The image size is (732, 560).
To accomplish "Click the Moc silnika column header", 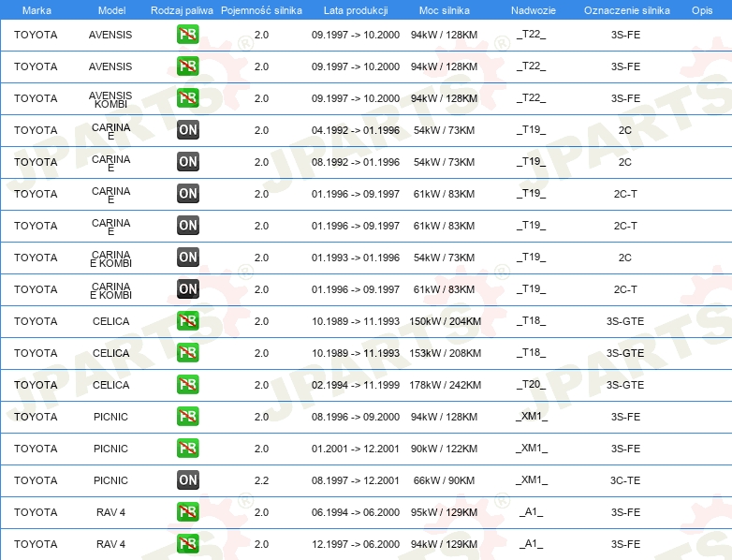I will [x=445, y=10].
